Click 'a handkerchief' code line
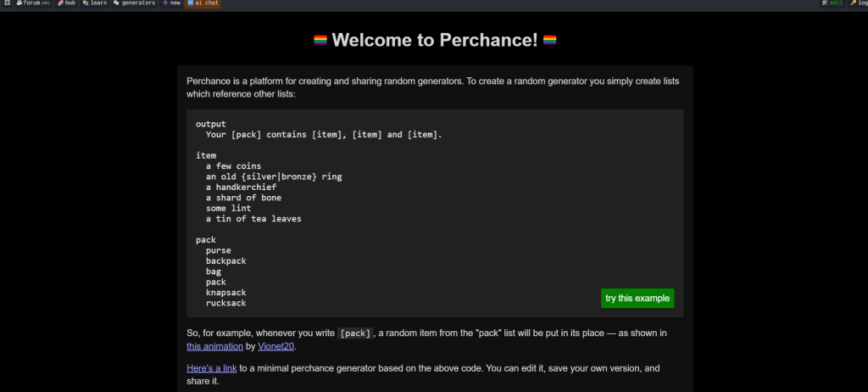 coord(241,188)
